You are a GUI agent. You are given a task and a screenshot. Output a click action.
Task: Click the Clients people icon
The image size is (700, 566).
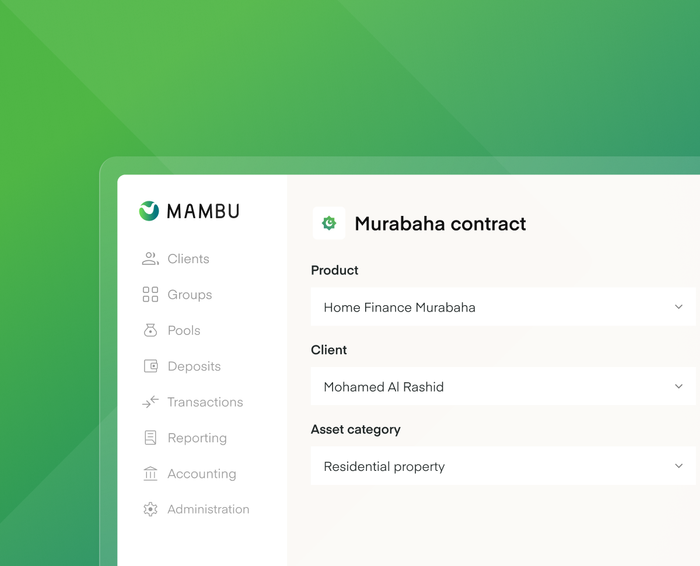pos(150,258)
